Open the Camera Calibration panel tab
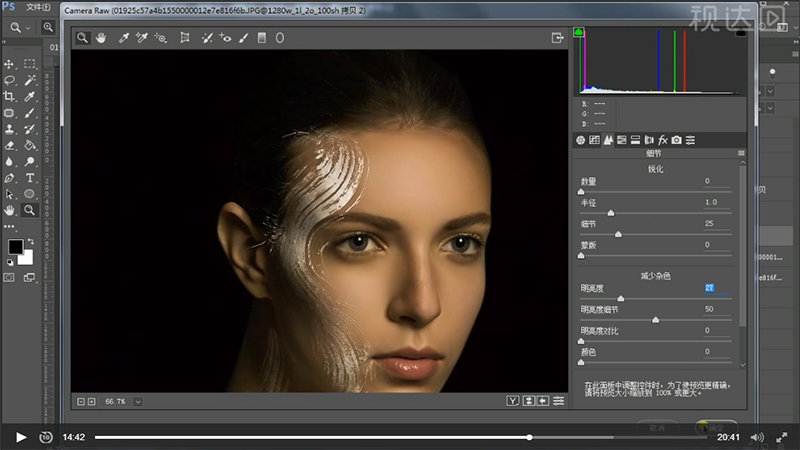This screenshot has width=800, height=450. 677,140
